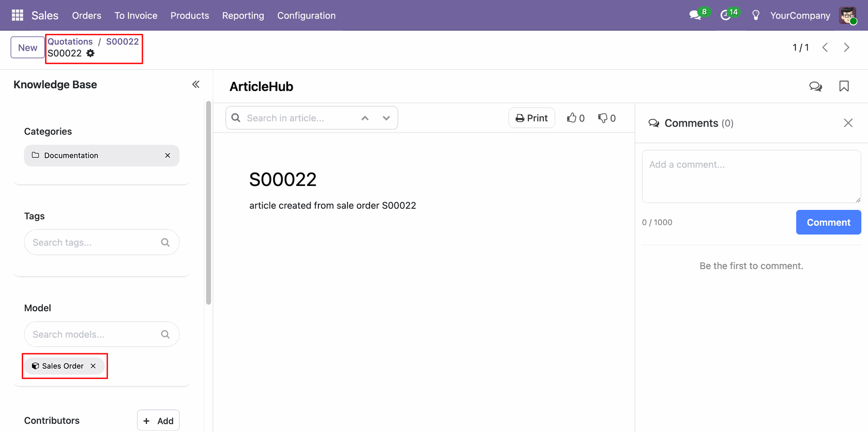This screenshot has height=432, width=868.
Task: Click the gear icon next to S00022
Action: coord(90,53)
